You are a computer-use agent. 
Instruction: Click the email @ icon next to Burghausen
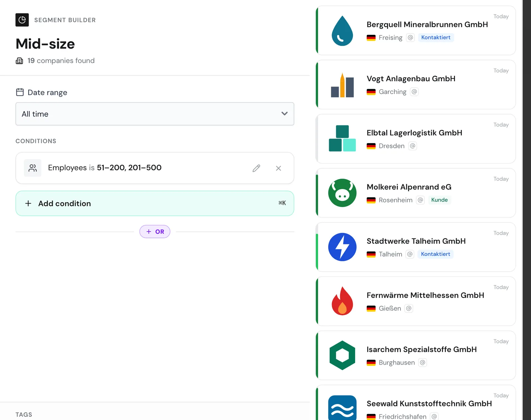pyautogui.click(x=422, y=362)
